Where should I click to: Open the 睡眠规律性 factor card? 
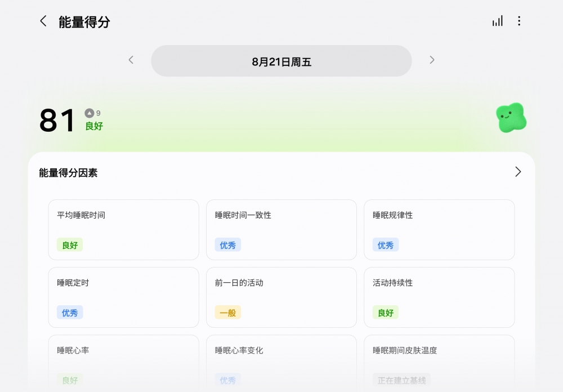point(439,230)
